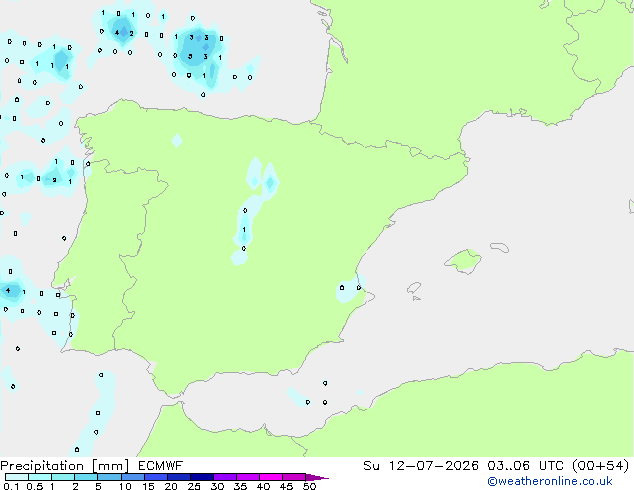Click the "35" legend scale value

tap(240, 486)
